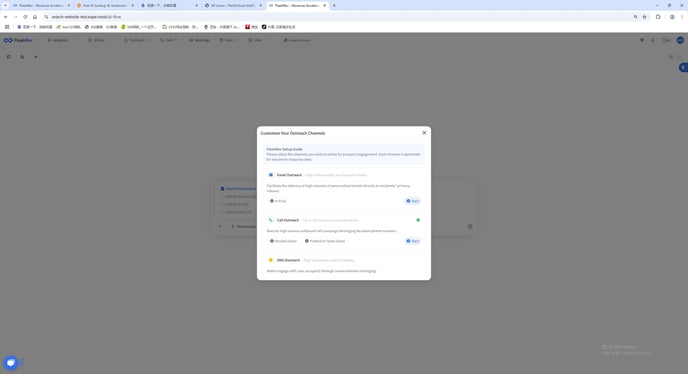Viewport: 688px width, 374px height.
Task: Start the Email Outreach channel
Action: 412,201
